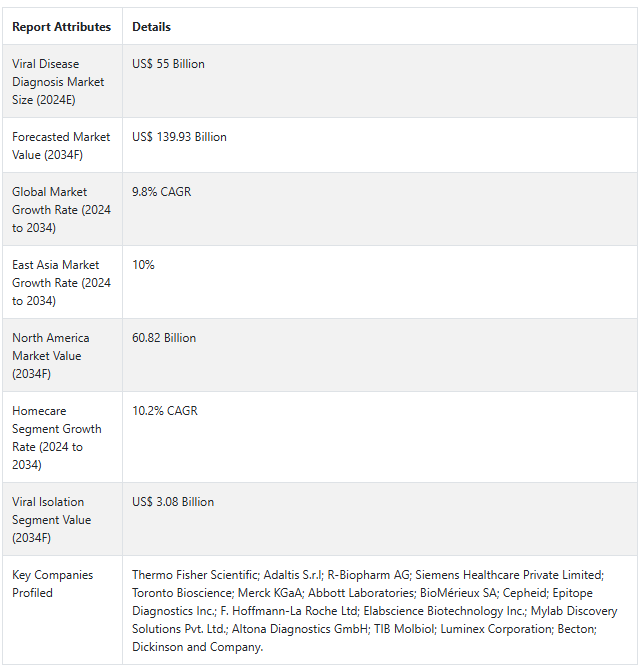Select the Viral Disease Diagnosis Market Size label
The height and width of the screenshot is (670, 641).
tap(58, 82)
